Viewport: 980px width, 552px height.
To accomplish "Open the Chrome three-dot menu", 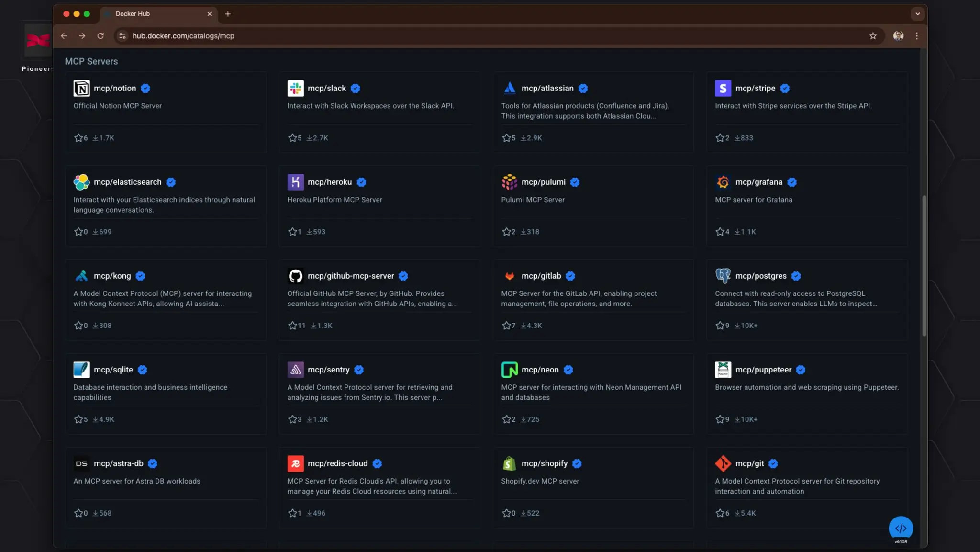I will tap(916, 36).
